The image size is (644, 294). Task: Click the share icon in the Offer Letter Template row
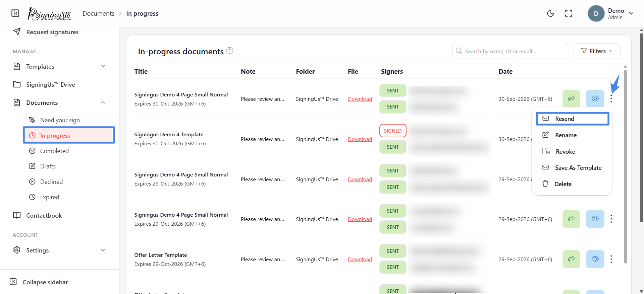tap(571, 259)
